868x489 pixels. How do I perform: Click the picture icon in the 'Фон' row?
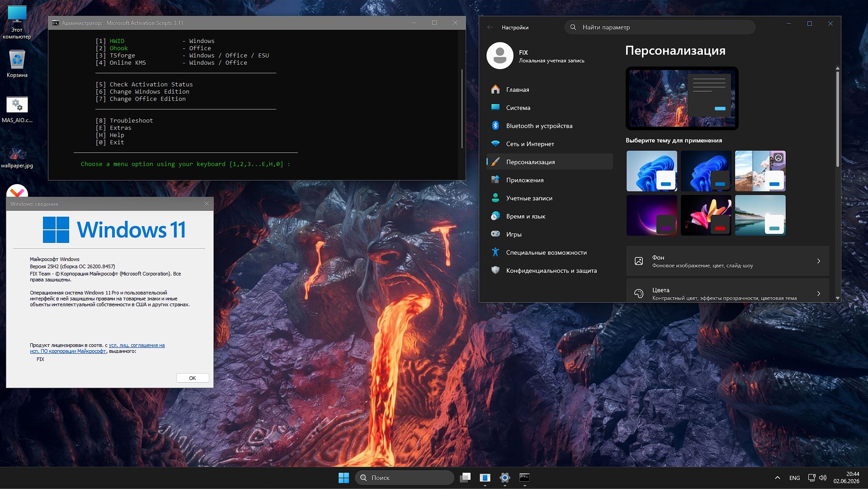click(x=639, y=261)
